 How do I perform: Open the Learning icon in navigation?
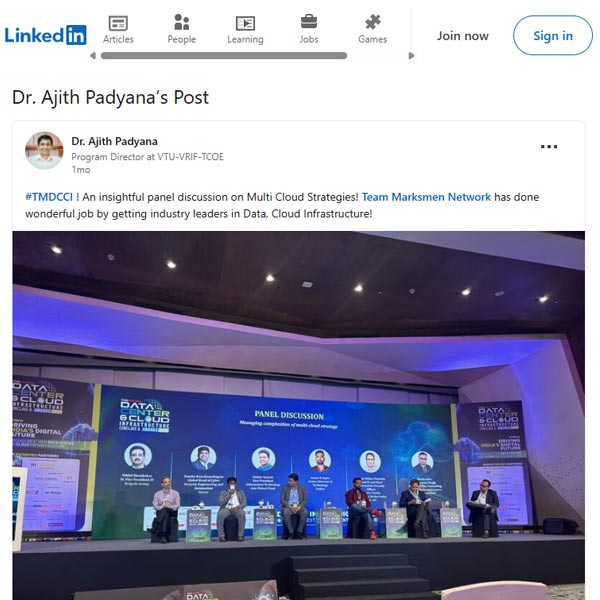(245, 23)
